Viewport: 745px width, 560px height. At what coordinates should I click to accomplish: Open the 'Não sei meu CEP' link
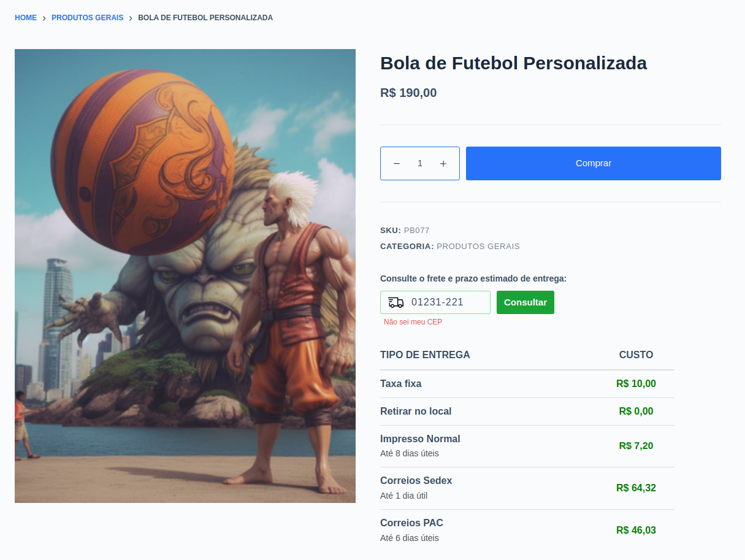(413, 322)
